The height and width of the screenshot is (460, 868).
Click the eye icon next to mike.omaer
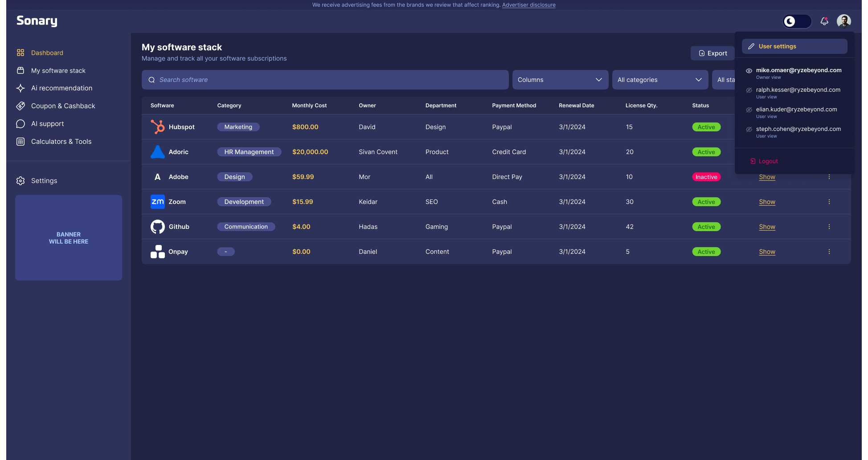(749, 71)
